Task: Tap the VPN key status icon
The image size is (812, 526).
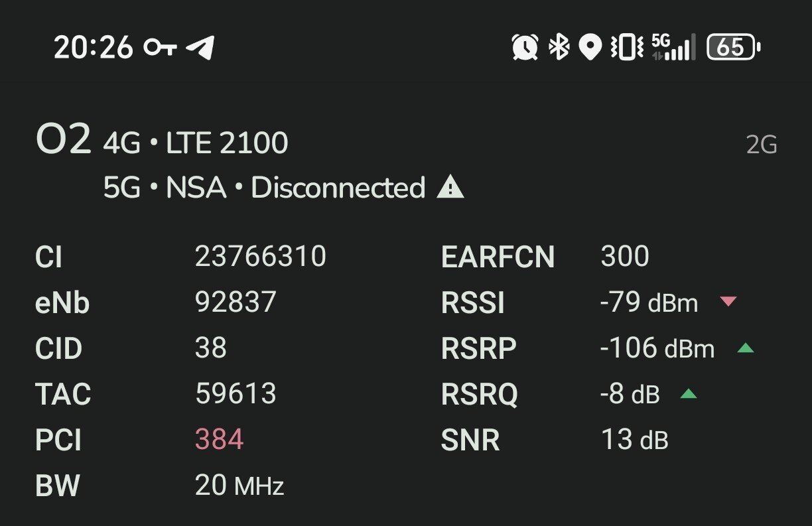Action: pos(161,47)
